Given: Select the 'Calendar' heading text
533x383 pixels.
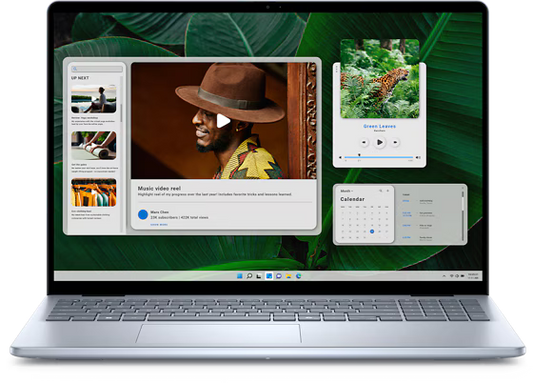Looking at the screenshot, I should pos(353,199).
